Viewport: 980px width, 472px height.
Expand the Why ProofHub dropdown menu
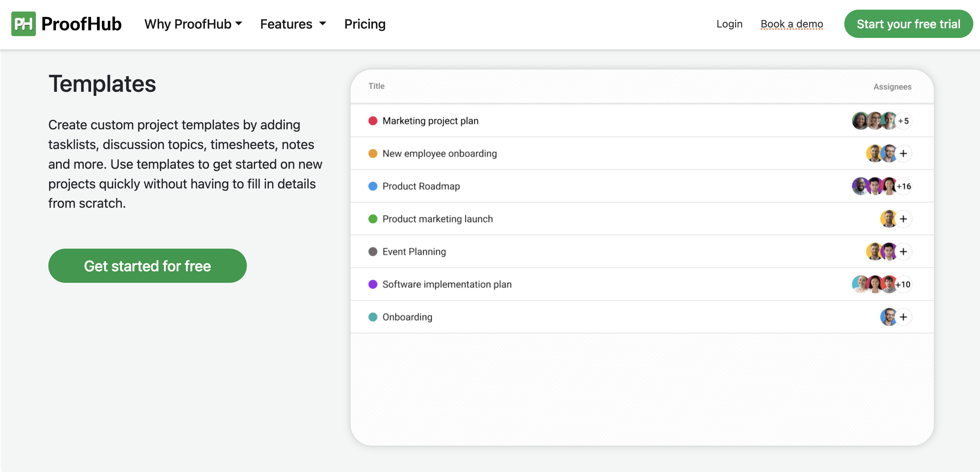coord(193,24)
